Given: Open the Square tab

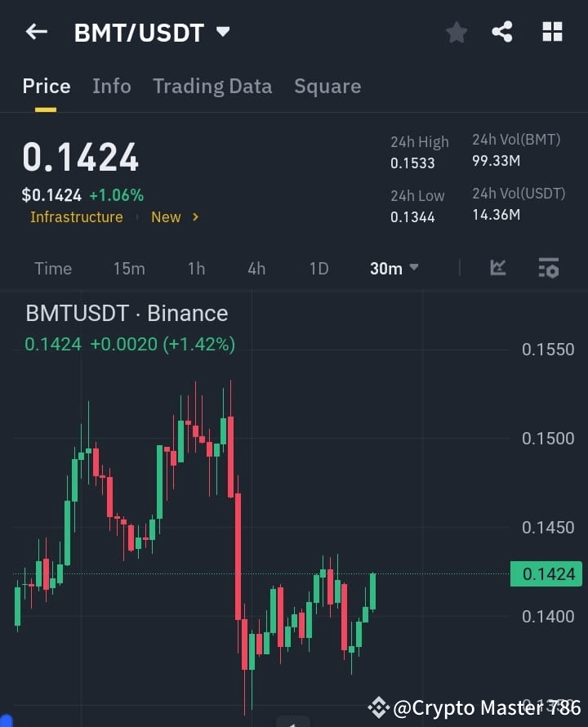Looking at the screenshot, I should point(327,86).
